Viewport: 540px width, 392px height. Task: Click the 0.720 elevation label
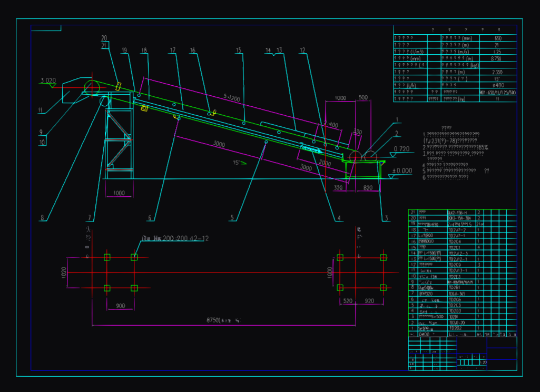pyautogui.click(x=401, y=149)
